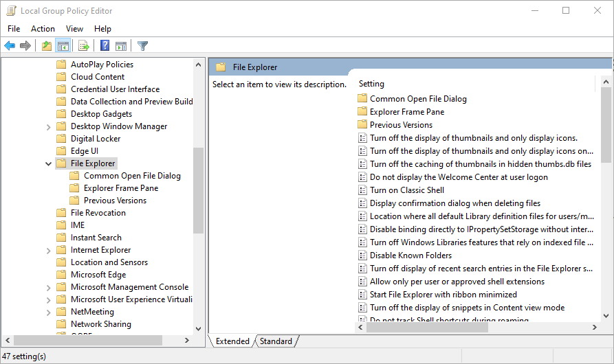
Task: Switch to the Standard tab
Action: [276, 341]
